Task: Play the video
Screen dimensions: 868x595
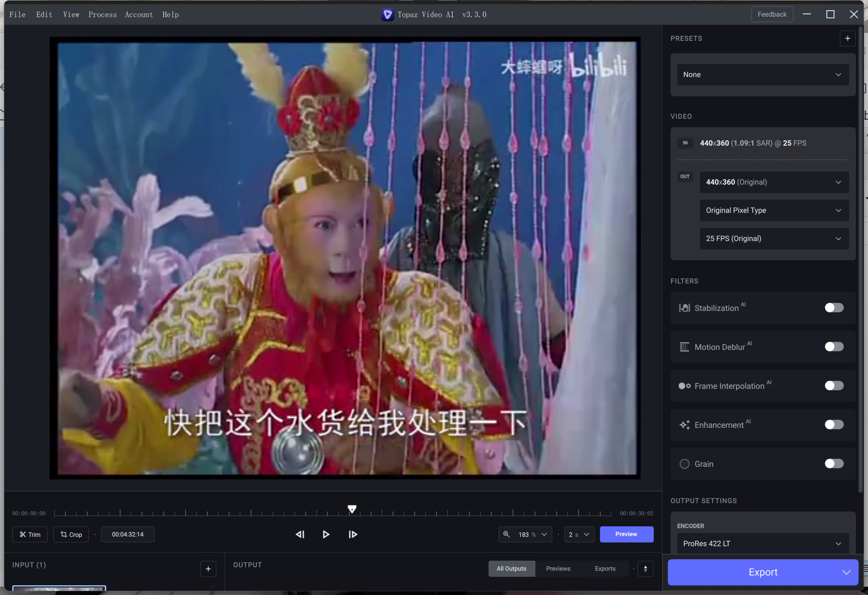Action: pyautogui.click(x=326, y=534)
